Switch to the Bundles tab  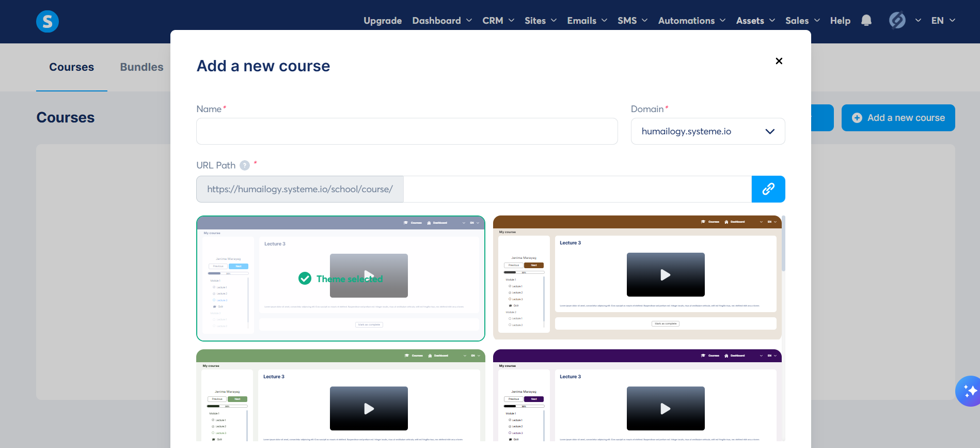pos(141,67)
